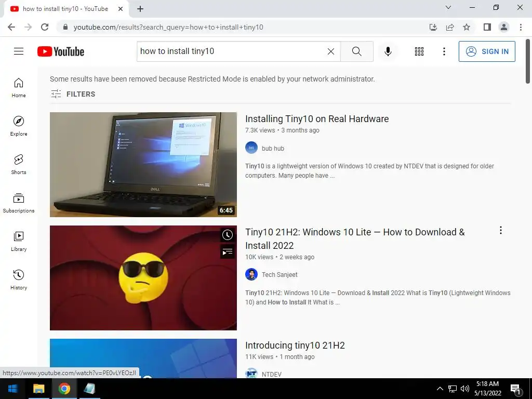The height and width of the screenshot is (399, 532).
Task: Share this page from the address bar
Action: pyautogui.click(x=450, y=27)
